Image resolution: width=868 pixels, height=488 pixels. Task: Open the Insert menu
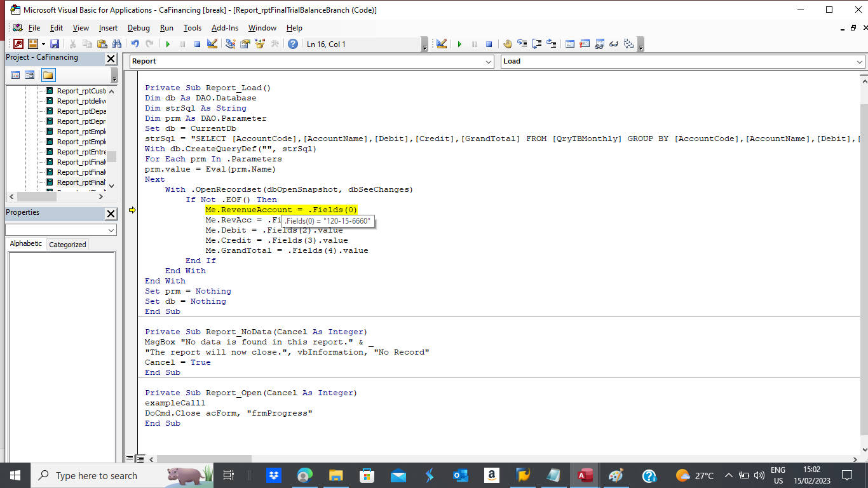108,28
